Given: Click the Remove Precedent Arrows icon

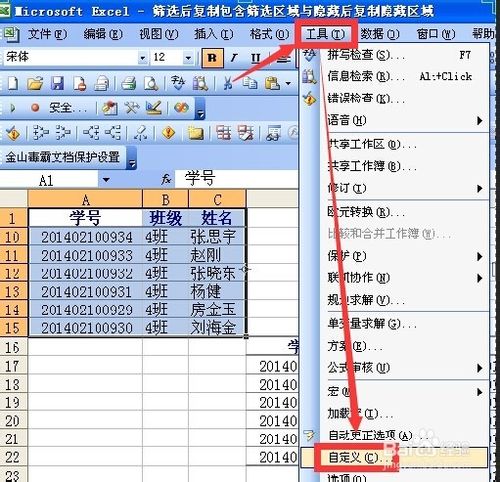Looking at the screenshot, I should pyautogui.click(x=63, y=133).
